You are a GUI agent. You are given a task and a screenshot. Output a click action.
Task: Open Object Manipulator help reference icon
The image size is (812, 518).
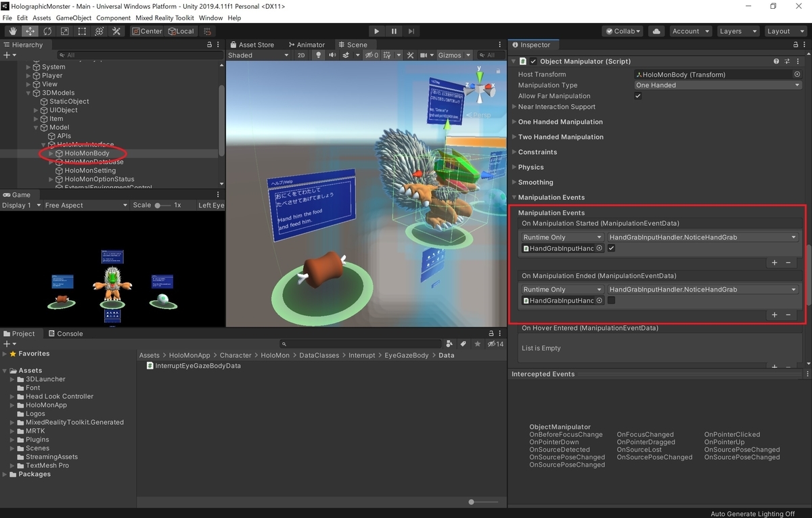[776, 62]
